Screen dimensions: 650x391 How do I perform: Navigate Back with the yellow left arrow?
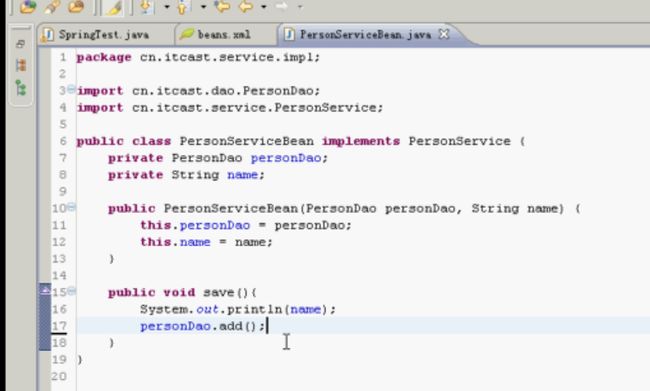pyautogui.click(x=246, y=6)
